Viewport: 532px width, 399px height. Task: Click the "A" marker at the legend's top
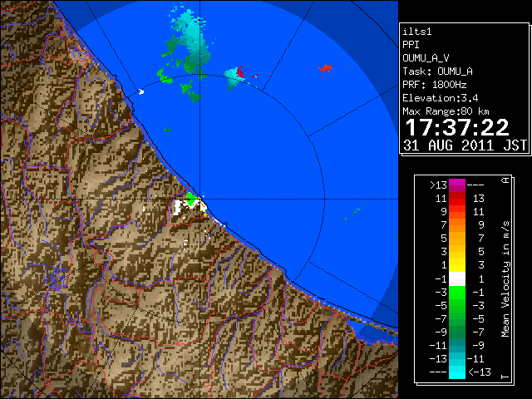[505, 180]
